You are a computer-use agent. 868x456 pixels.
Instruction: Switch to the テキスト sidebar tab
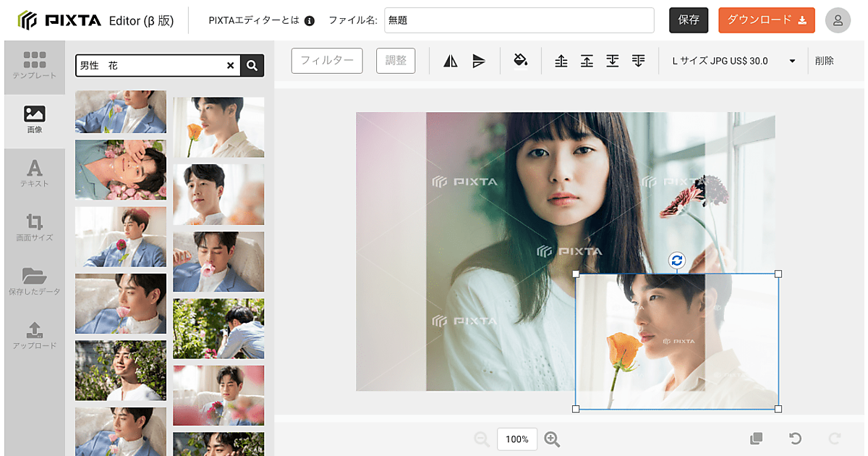tap(34, 174)
